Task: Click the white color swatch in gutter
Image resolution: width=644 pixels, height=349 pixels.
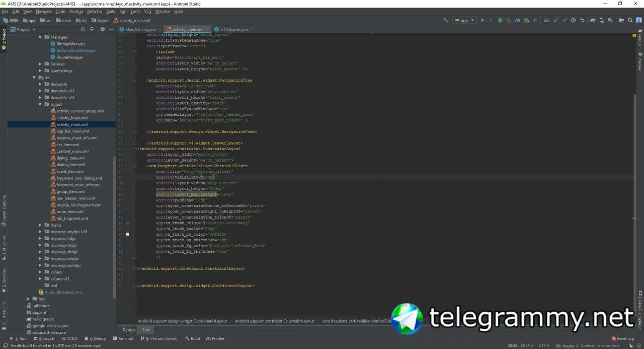Action: click(x=127, y=234)
